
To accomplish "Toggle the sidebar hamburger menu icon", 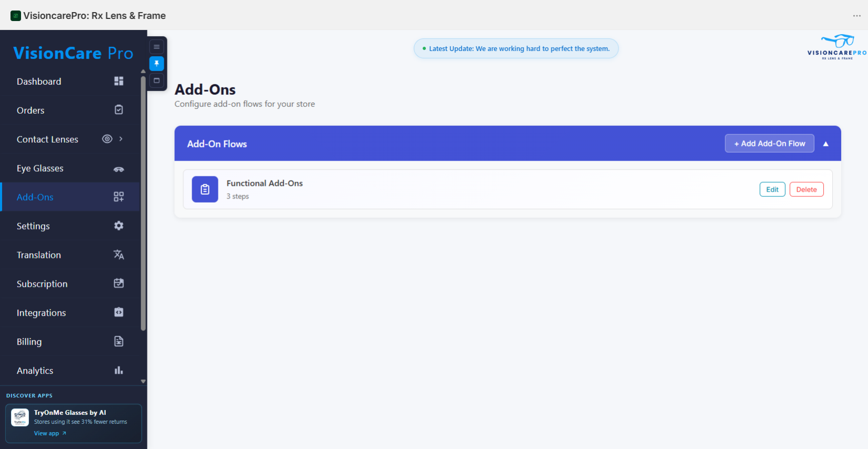I will [157, 47].
